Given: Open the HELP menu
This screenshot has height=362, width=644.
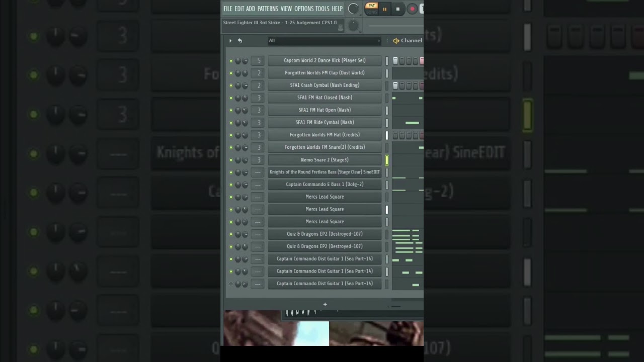Looking at the screenshot, I should tap(337, 9).
